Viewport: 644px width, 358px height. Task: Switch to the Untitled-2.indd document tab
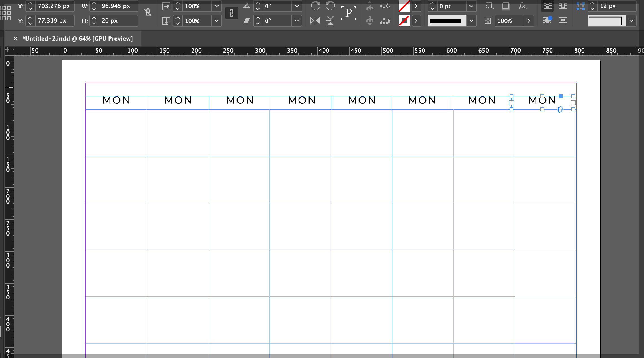(77, 39)
